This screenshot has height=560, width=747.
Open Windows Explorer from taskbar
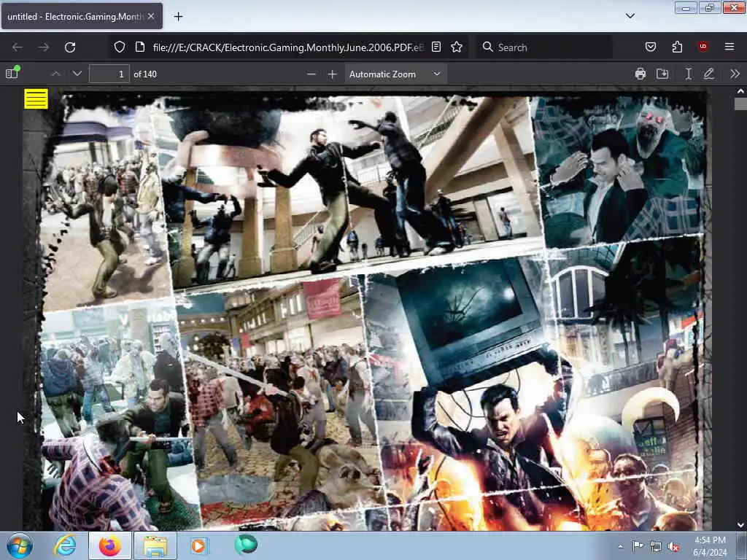[x=155, y=545]
